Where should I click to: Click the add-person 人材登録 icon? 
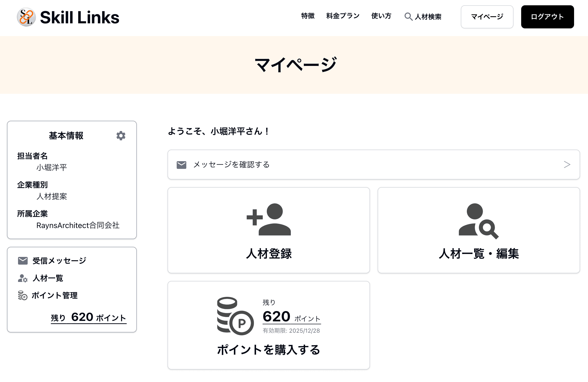[x=269, y=219]
